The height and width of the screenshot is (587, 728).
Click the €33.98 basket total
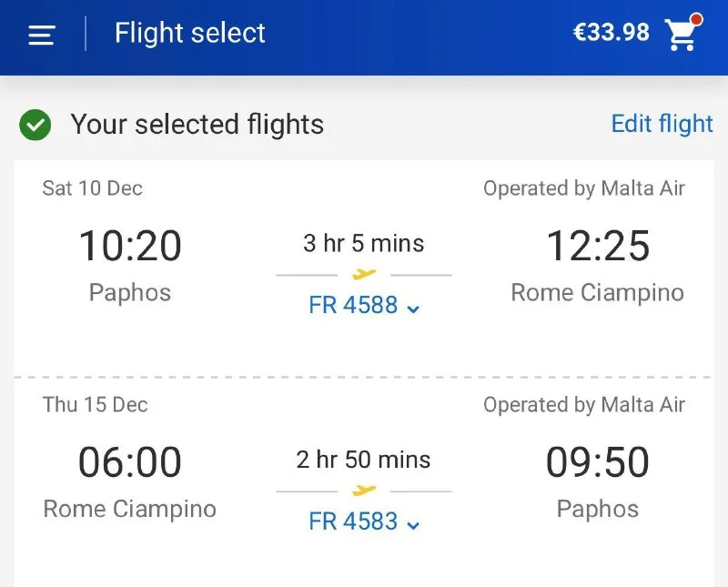(611, 33)
